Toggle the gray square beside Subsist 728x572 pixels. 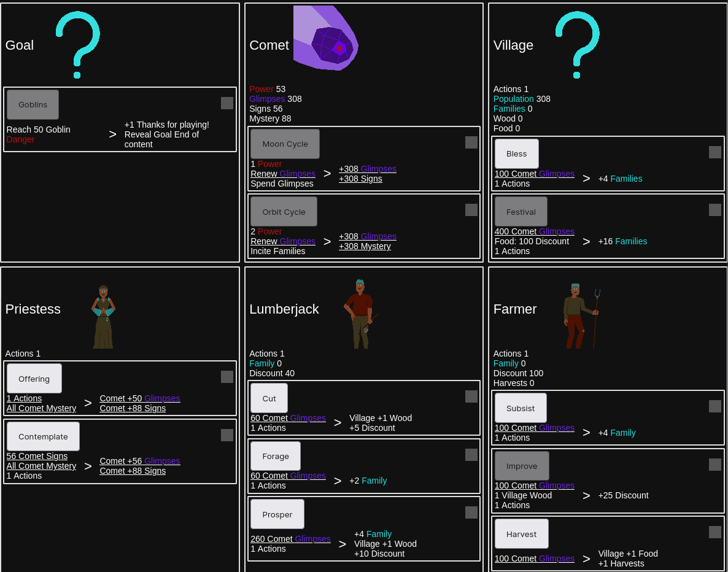[715, 406]
